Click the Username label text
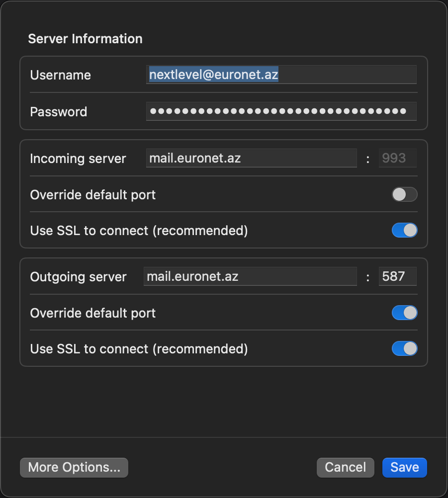 coord(61,75)
